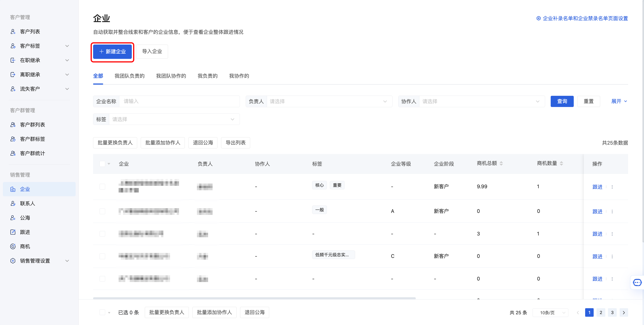The image size is (644, 325).
Task: Switch to 我负责的 tab
Action: [x=207, y=76]
